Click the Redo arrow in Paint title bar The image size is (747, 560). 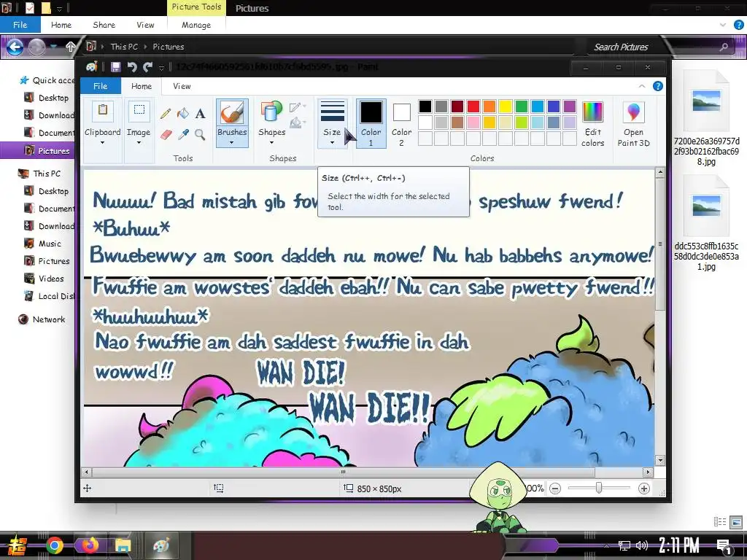click(147, 67)
